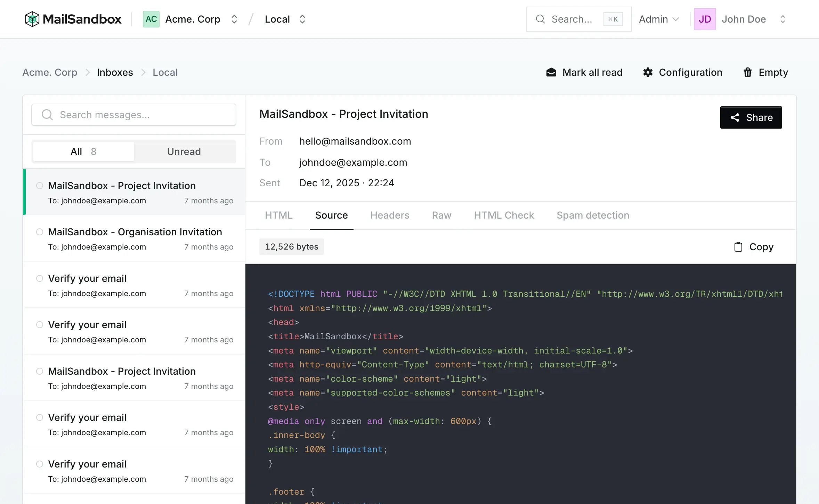
Task: Toggle read circle on second Verify your email
Action: coord(40,325)
